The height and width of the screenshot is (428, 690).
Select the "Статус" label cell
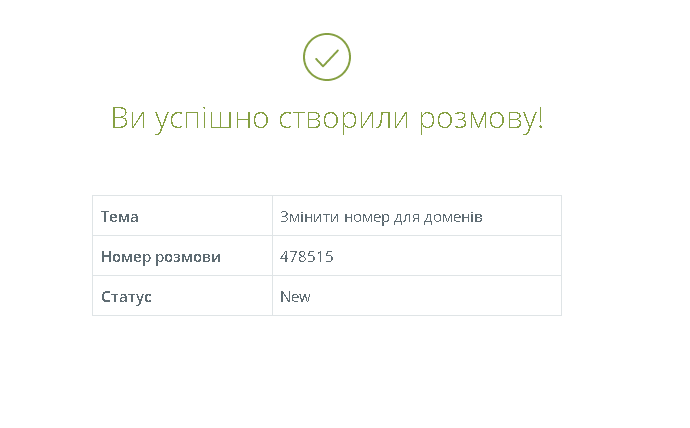pyautogui.click(x=182, y=296)
